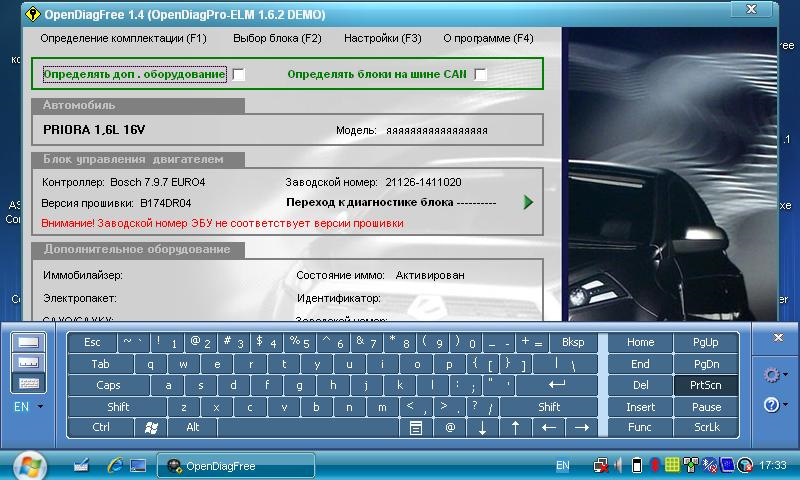
Task: Tap the space bar on virtual keyboard
Action: pyautogui.click(x=308, y=427)
